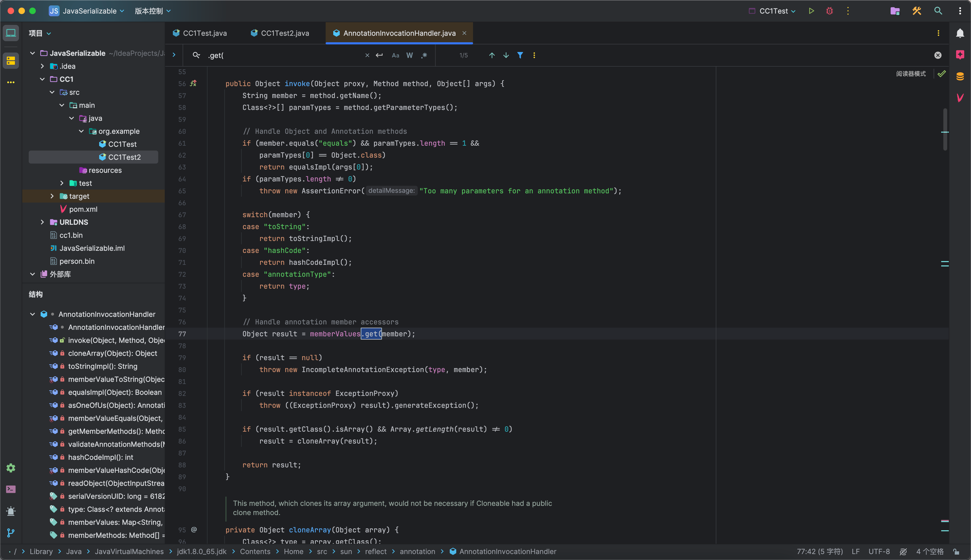This screenshot has height=560, width=971.
Task: Open the Maven tool window
Action: pyautogui.click(x=960, y=98)
